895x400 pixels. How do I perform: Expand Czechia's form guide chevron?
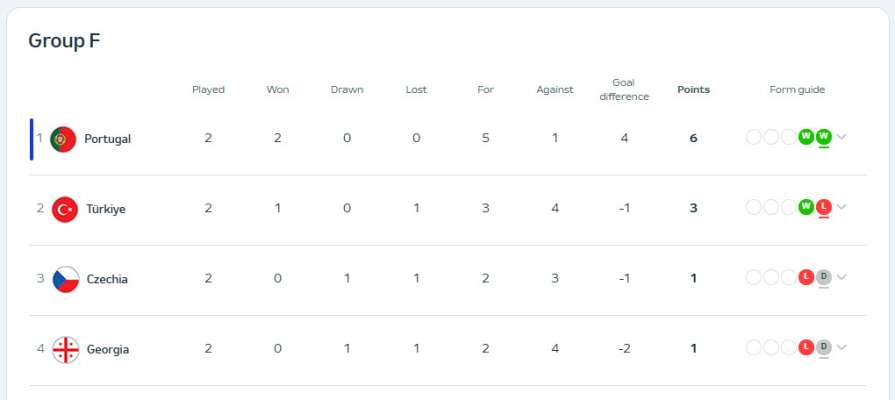point(842,277)
